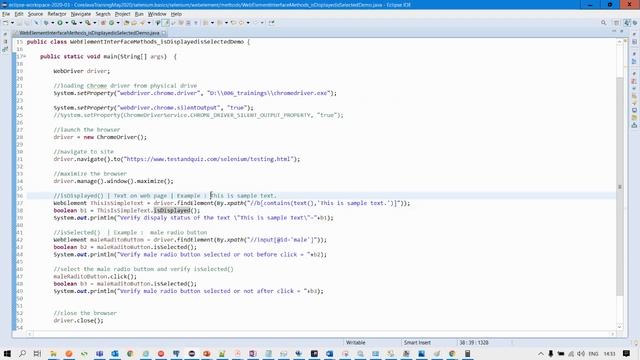Click the Writable status bar entry
This screenshot has height=360, width=640.
356,343
